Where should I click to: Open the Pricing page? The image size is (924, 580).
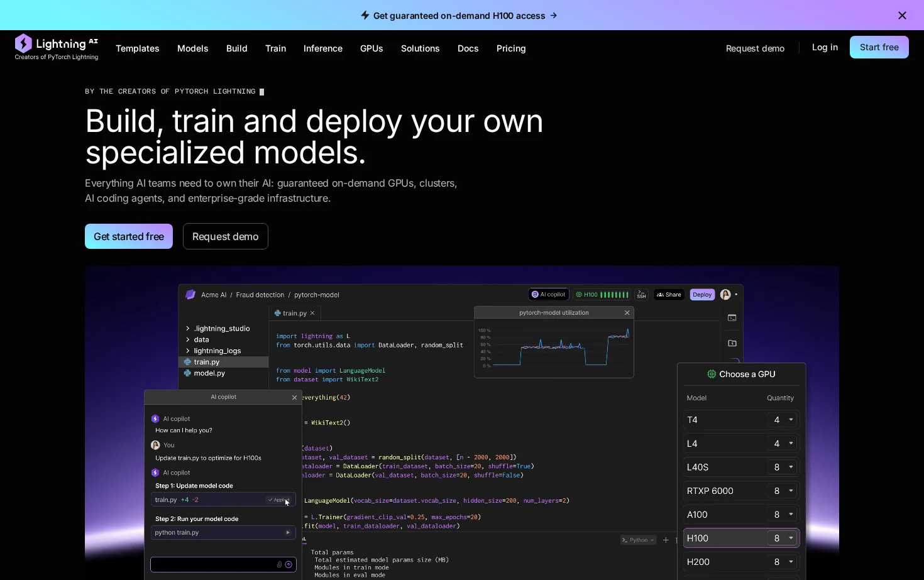(x=511, y=48)
